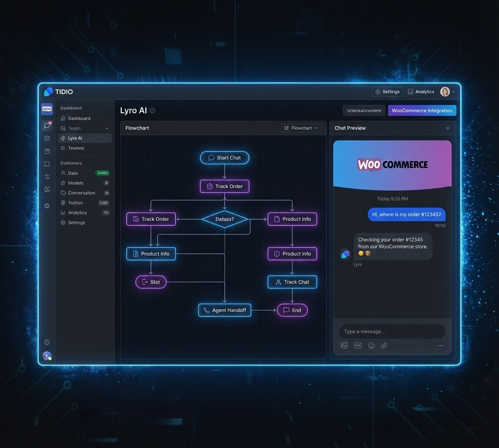Viewport: 499px width, 448px height.
Task: Expand the Teams chevron in sidebar
Action: click(x=107, y=129)
